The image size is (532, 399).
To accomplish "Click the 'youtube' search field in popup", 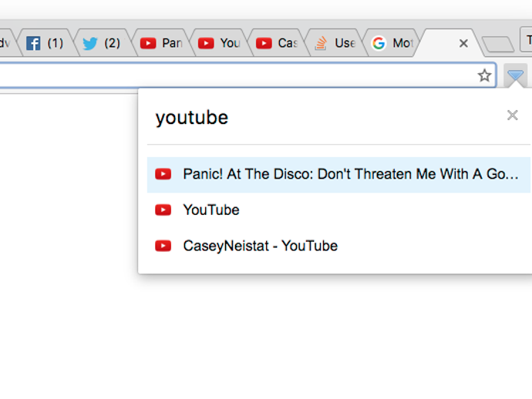I will tap(325, 118).
